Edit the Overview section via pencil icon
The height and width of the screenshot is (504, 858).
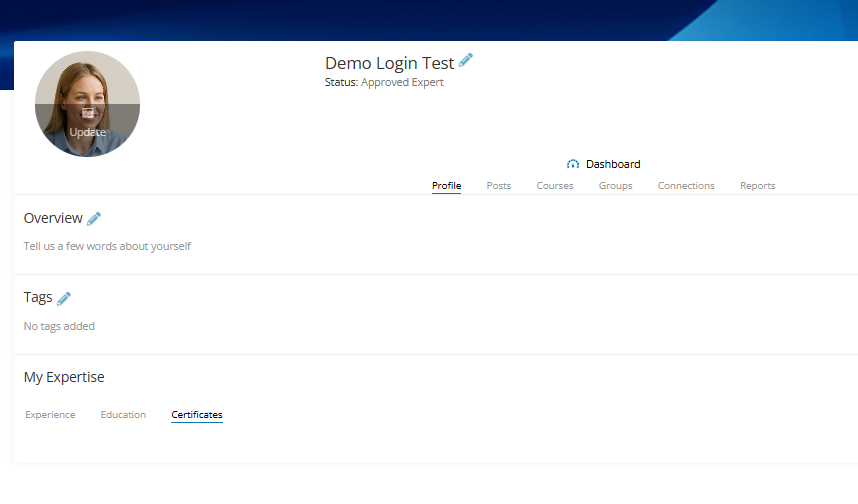tap(94, 219)
